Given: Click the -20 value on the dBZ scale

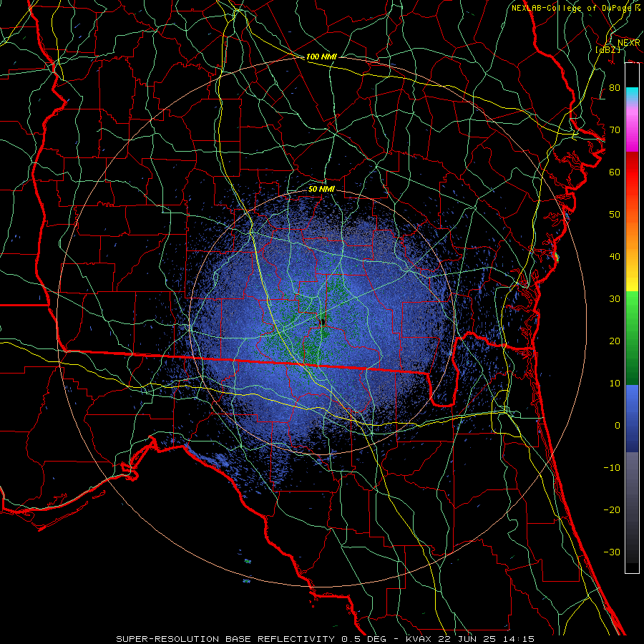Looking at the screenshot, I should (612, 510).
